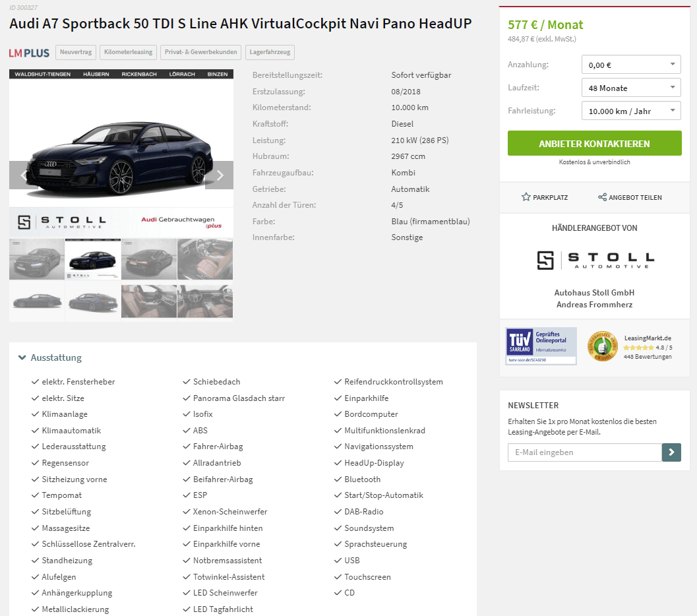
Task: Click the Autohaus Stoll GmbH dealer name
Action: (x=594, y=292)
